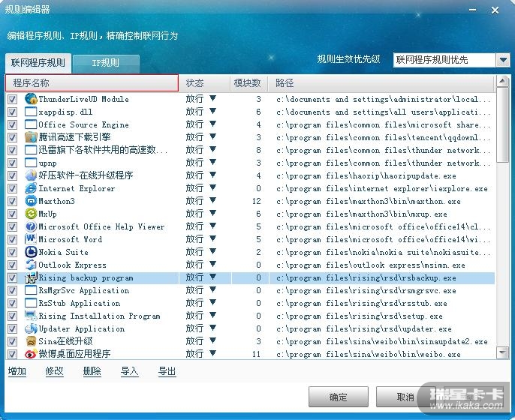Click the 增加 link
This screenshot has height=420, width=515.
point(17,371)
